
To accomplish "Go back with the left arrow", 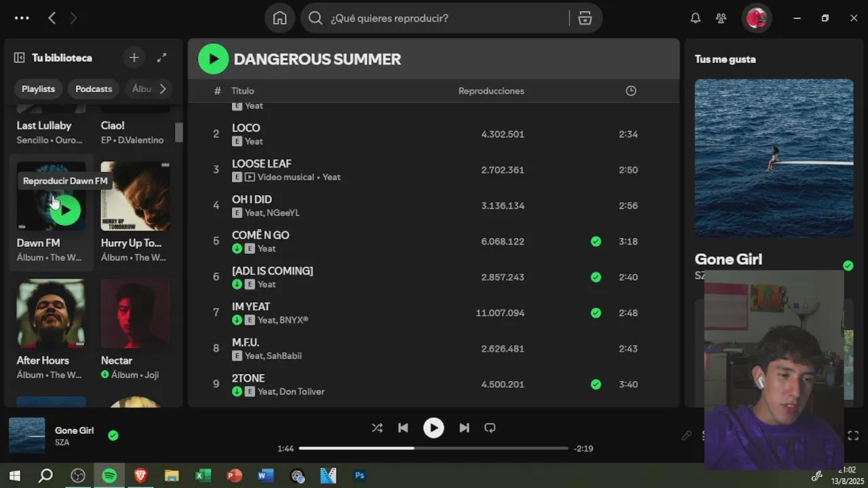I will click(x=52, y=18).
